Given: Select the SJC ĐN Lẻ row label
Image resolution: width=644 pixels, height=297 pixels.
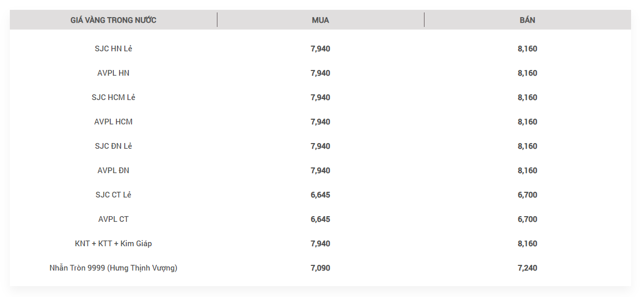Looking at the screenshot, I should (113, 146).
